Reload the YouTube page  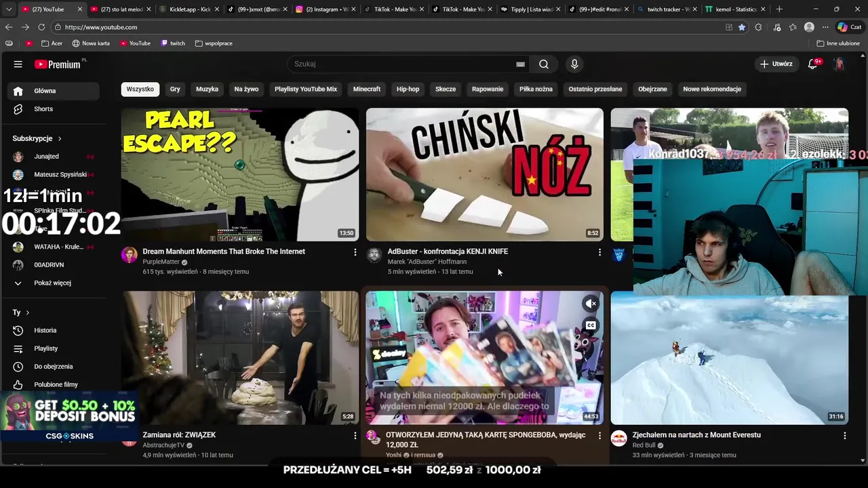[41, 27]
